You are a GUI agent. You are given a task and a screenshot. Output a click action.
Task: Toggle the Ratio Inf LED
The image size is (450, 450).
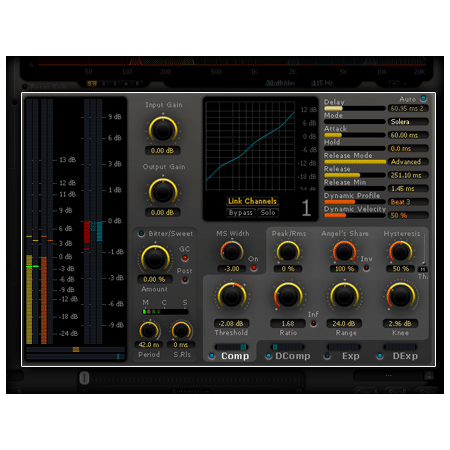click(x=313, y=323)
